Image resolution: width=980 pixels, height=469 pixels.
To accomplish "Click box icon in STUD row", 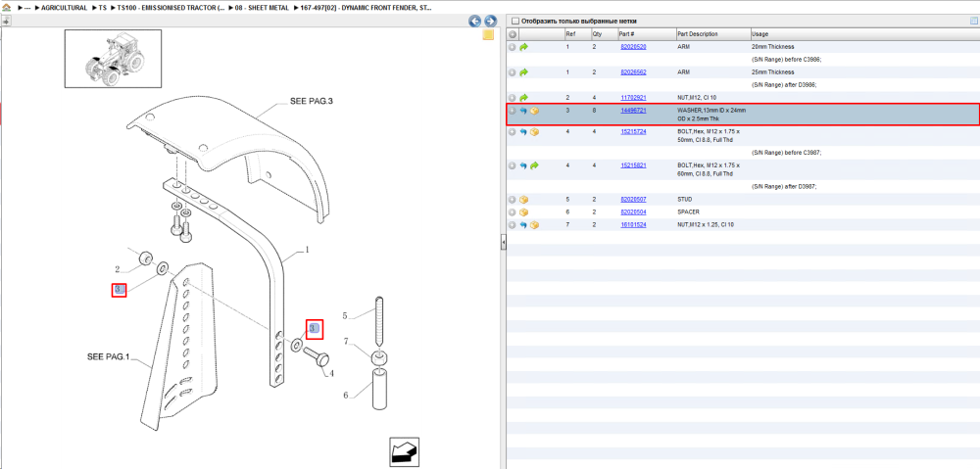I will pos(523,199).
